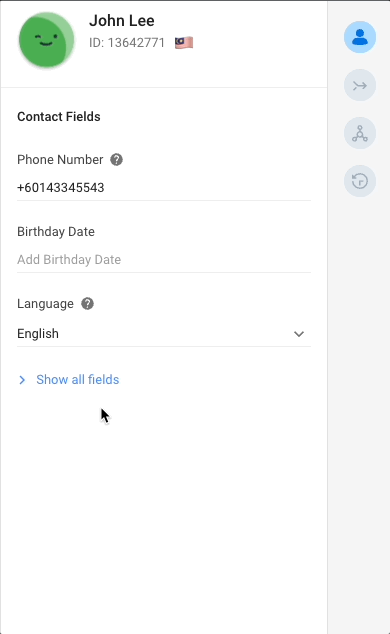390x634 pixels.
Task: Click the Birthday Date label
Action: click(56, 232)
